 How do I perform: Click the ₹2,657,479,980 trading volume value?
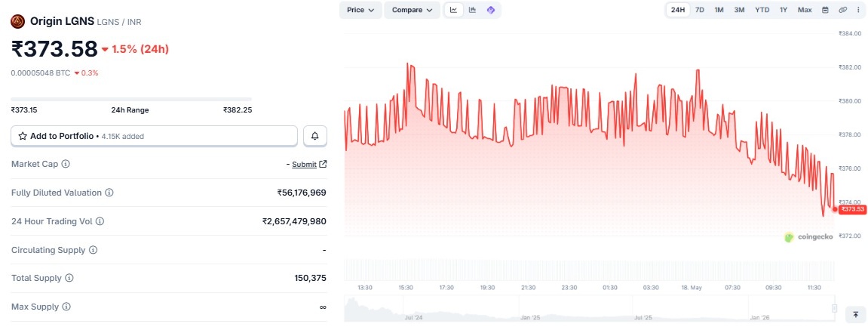click(x=295, y=221)
